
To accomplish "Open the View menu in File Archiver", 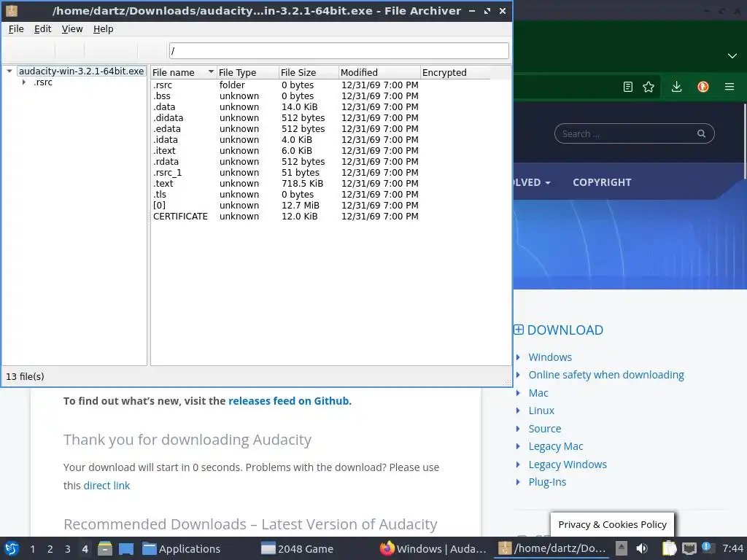I will [72, 29].
